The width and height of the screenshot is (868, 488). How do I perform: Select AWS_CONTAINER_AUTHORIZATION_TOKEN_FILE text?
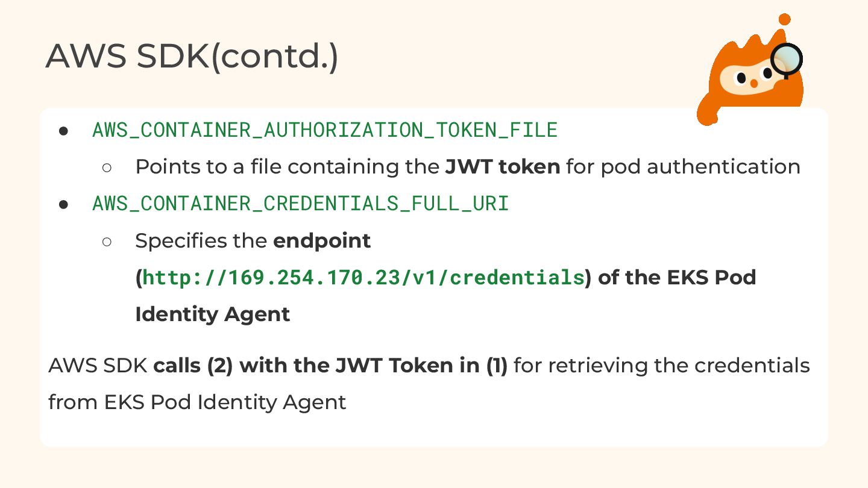[325, 130]
